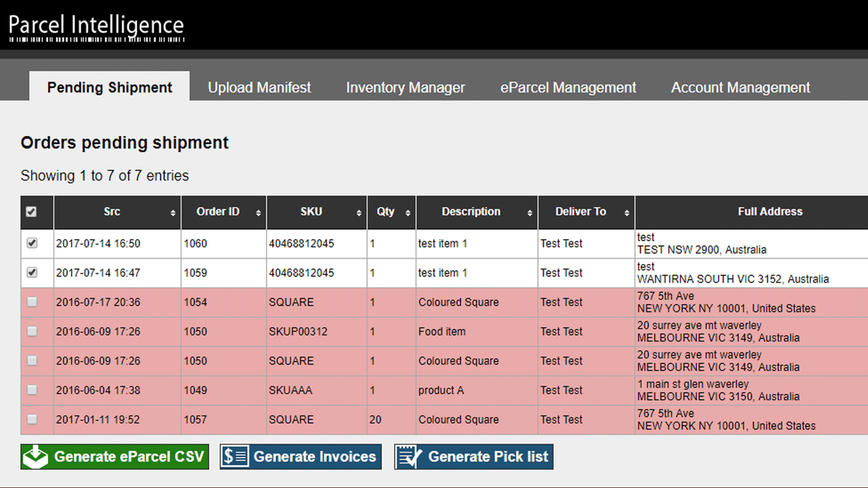The image size is (868, 488).
Task: Sort the table by Description
Action: [477, 212]
